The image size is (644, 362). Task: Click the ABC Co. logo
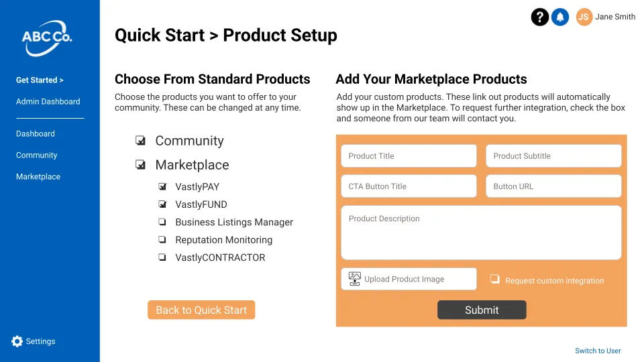pyautogui.click(x=47, y=37)
